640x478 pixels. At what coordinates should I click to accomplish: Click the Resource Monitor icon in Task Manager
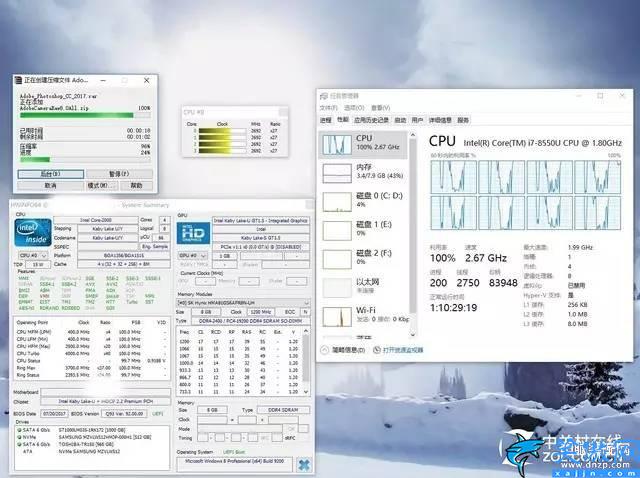point(377,350)
